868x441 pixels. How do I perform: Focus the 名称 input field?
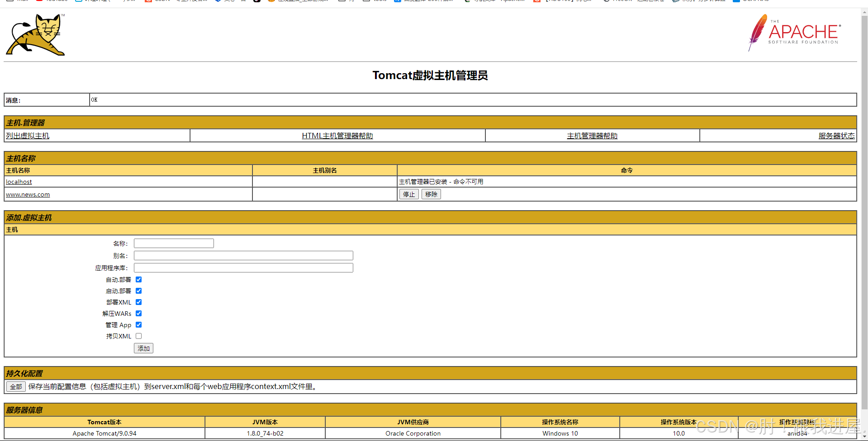[x=174, y=244]
